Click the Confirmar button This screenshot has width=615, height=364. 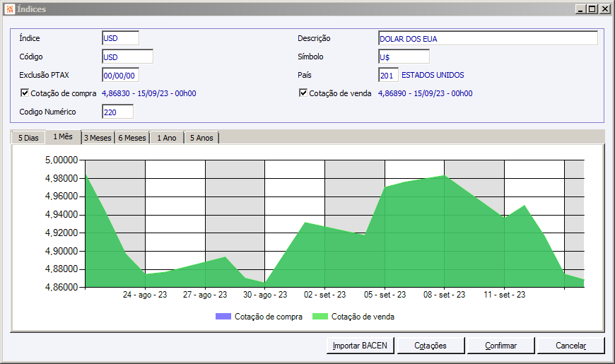click(x=501, y=346)
